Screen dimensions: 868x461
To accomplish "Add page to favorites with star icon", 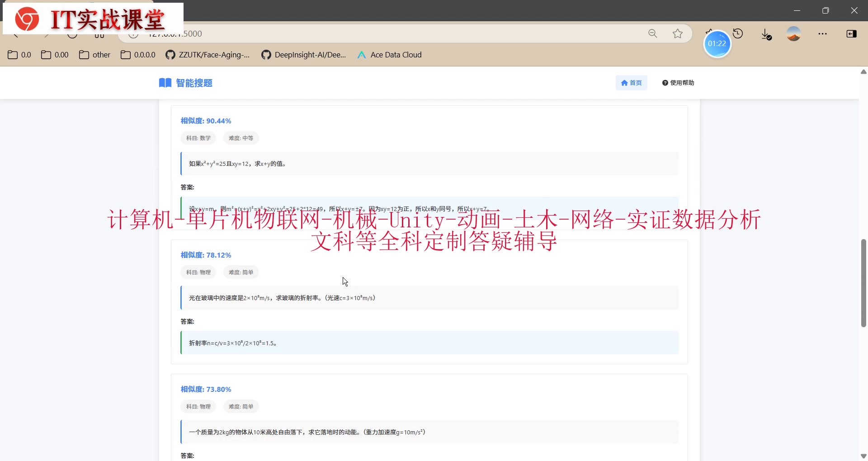I will [677, 33].
